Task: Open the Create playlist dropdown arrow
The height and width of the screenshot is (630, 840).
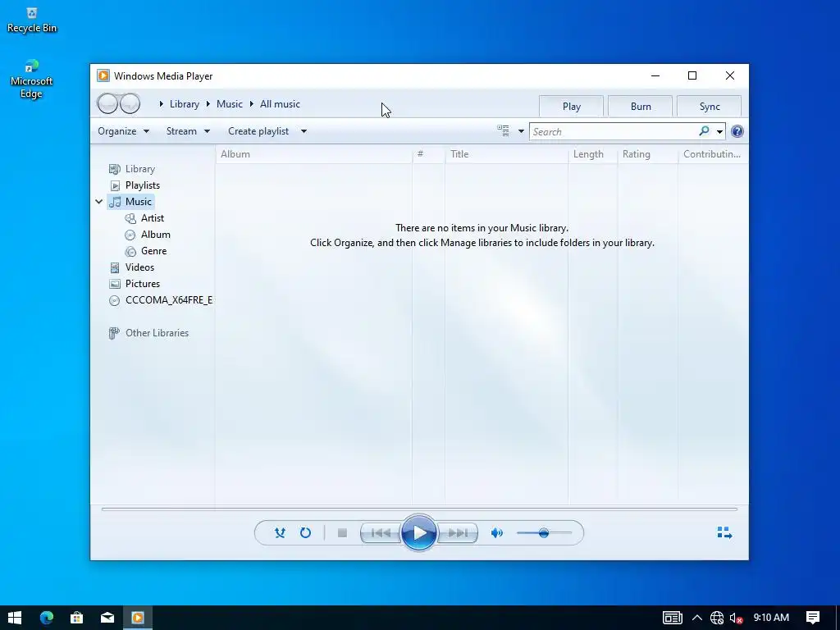Action: click(304, 131)
